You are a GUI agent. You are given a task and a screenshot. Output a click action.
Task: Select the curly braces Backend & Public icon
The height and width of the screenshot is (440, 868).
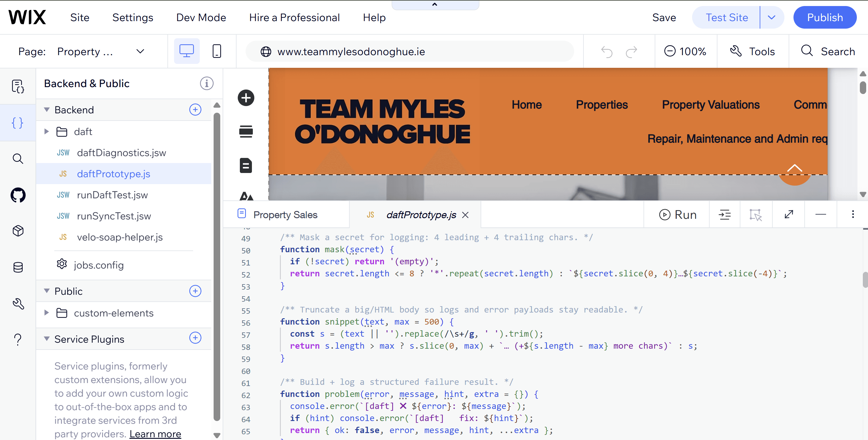(x=18, y=123)
